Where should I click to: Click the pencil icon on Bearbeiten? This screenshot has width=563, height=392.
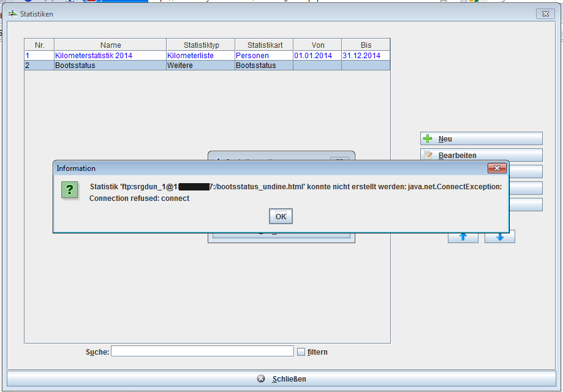pos(428,156)
